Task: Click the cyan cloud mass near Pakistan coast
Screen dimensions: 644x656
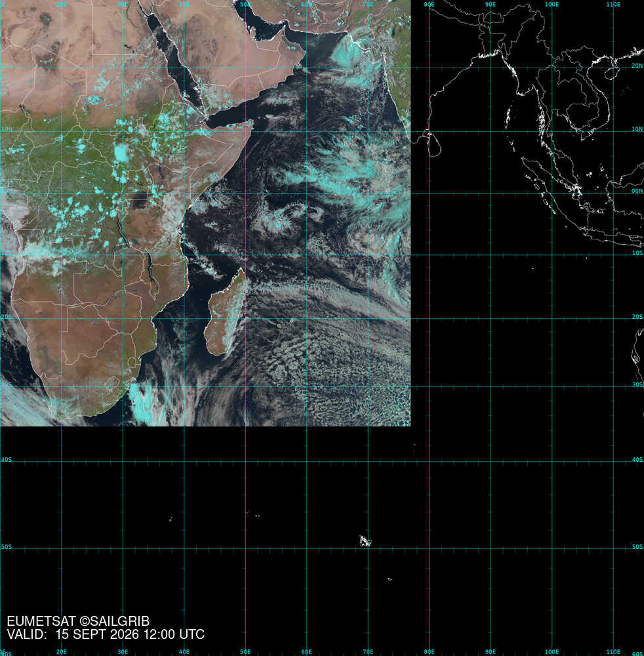Action: click(x=348, y=52)
